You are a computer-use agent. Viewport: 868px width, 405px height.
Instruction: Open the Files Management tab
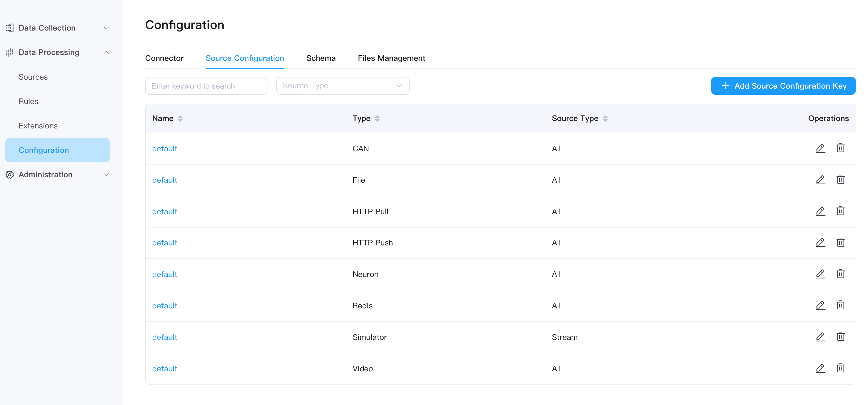391,58
